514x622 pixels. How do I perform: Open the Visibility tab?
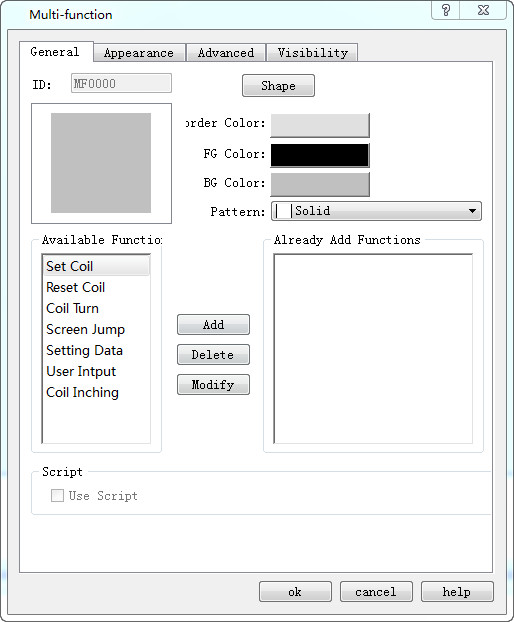point(313,53)
